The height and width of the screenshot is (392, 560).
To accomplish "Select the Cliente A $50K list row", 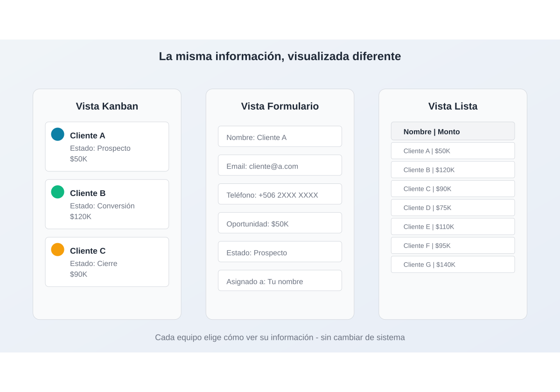I will coord(453,151).
